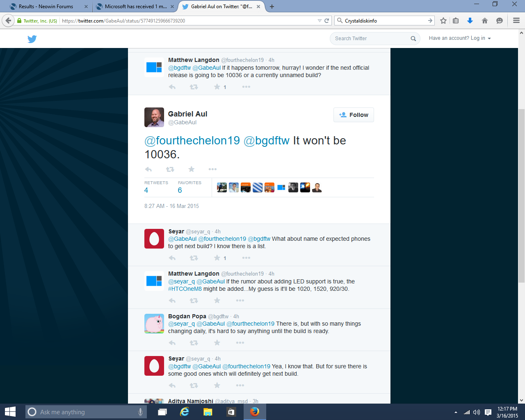Click the taskbar volume speaker icon
This screenshot has height=420, width=525.
coord(477,412)
